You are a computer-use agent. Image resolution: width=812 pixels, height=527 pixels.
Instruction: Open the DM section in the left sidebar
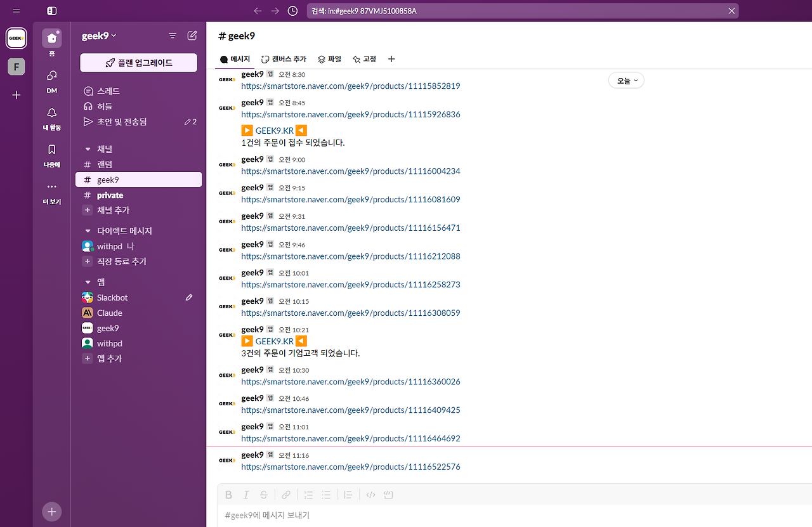click(51, 81)
